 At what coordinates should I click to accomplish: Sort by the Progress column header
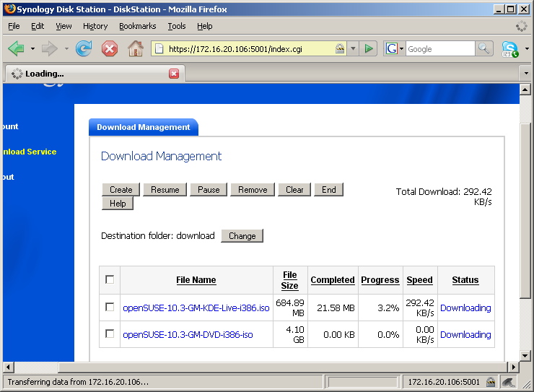tap(380, 280)
